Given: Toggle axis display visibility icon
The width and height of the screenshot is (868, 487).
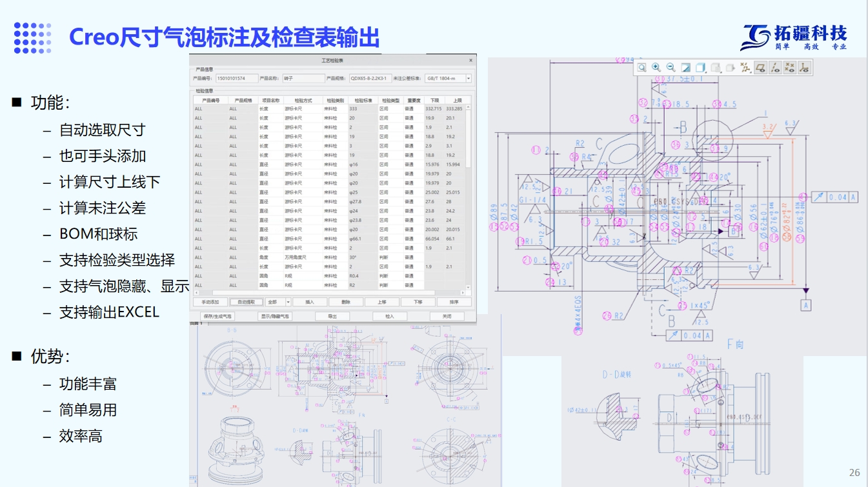Looking at the screenshot, I should 775,67.
